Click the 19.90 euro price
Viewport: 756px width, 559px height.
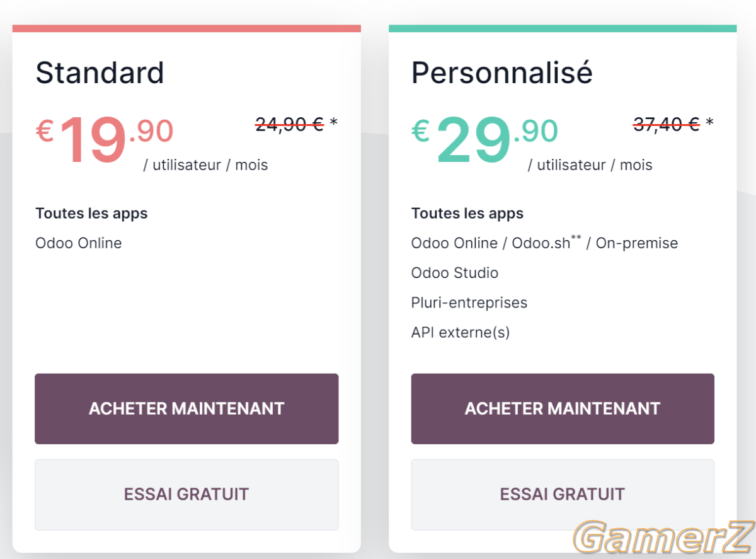(105, 139)
